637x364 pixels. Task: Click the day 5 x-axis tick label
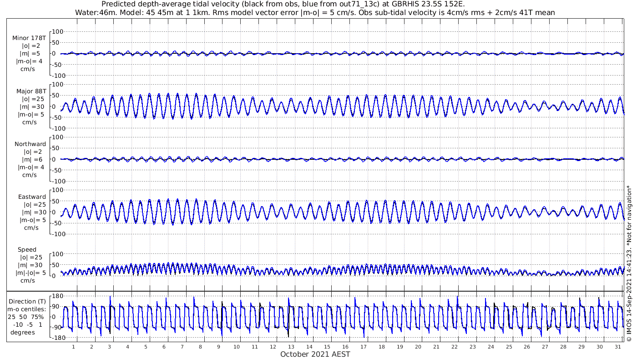pyautogui.click(x=146, y=347)
